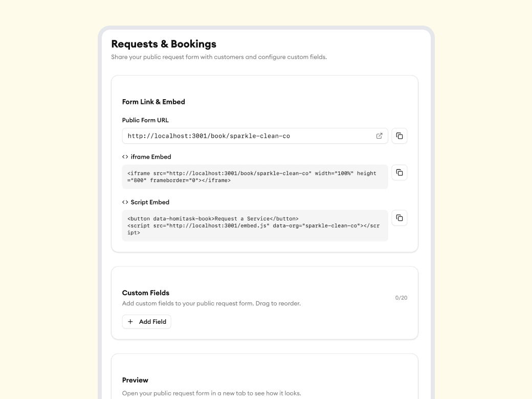Select the Form Link & Embed card title
Viewport: 532px width, 399px height.
click(x=153, y=102)
